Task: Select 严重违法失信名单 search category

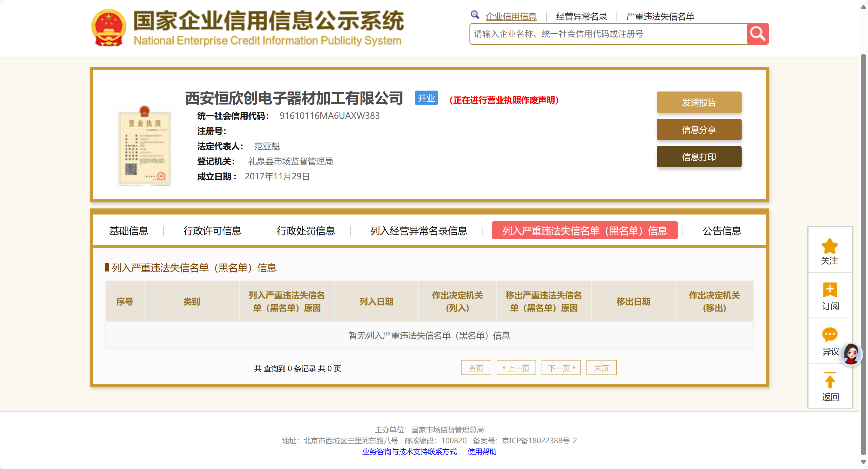Action: (x=660, y=16)
